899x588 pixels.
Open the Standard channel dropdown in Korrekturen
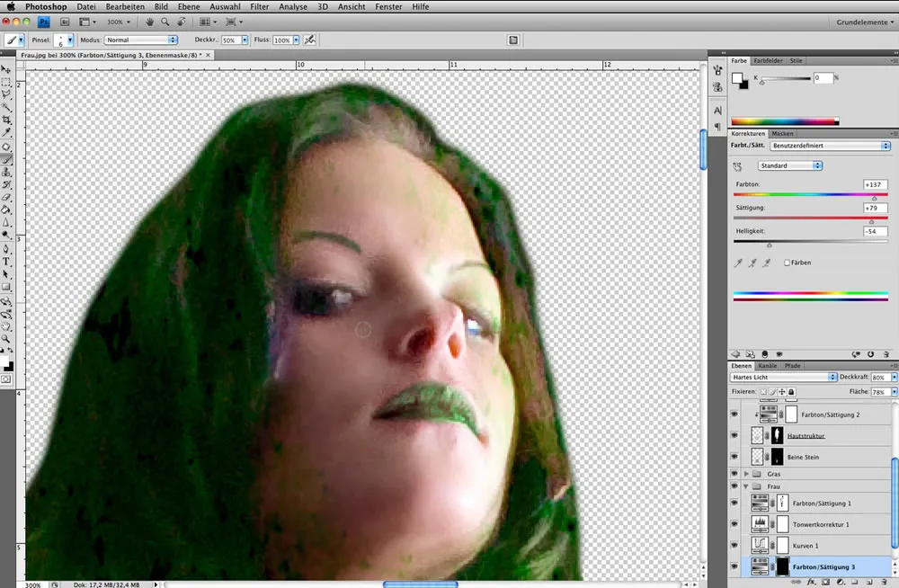click(x=788, y=165)
